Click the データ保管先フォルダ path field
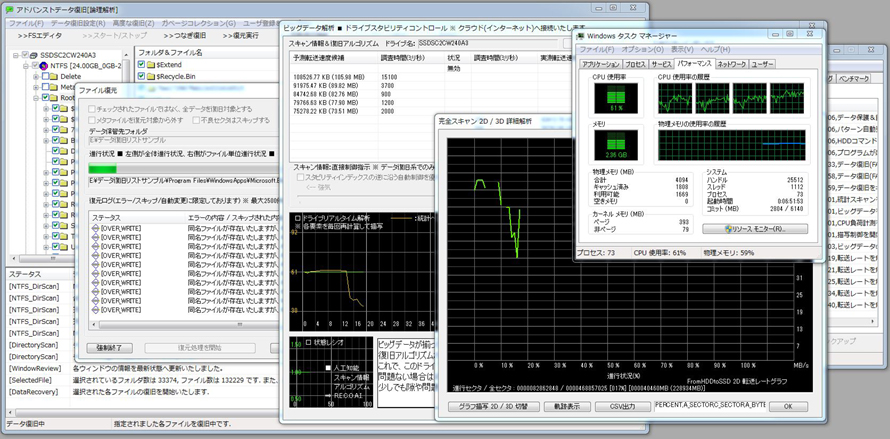Screen dimensions: 890x439 pyautogui.click(x=184, y=140)
